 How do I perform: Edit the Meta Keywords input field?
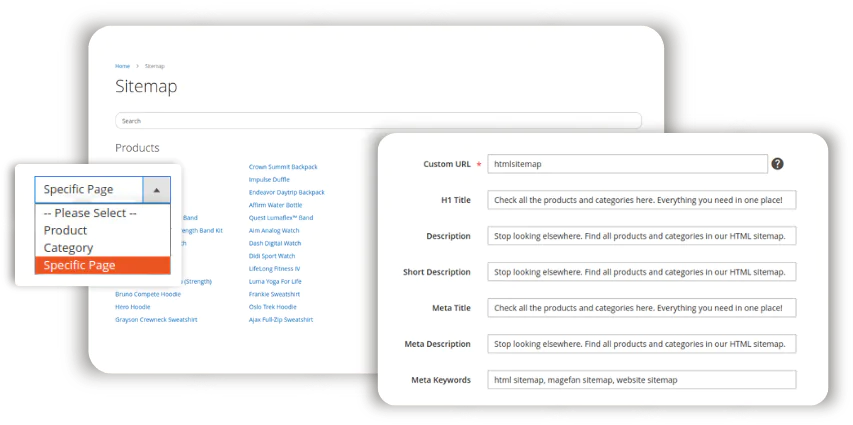click(x=641, y=379)
